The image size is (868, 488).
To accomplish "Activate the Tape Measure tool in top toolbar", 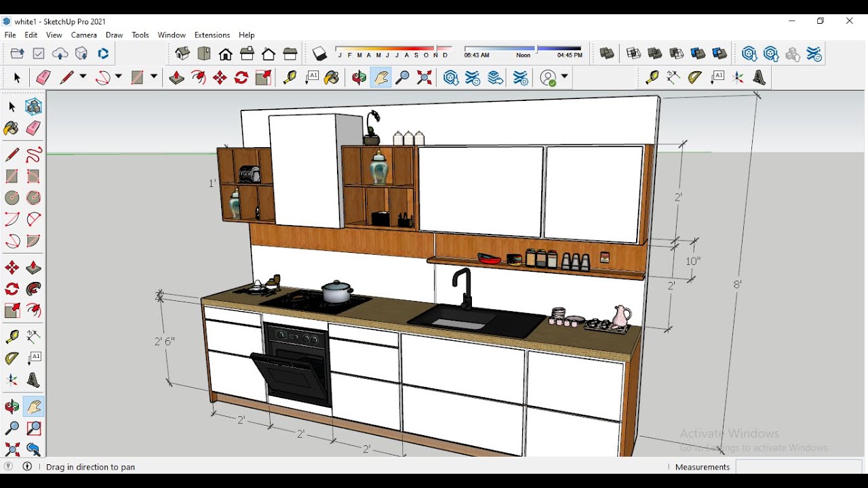I will click(x=290, y=78).
